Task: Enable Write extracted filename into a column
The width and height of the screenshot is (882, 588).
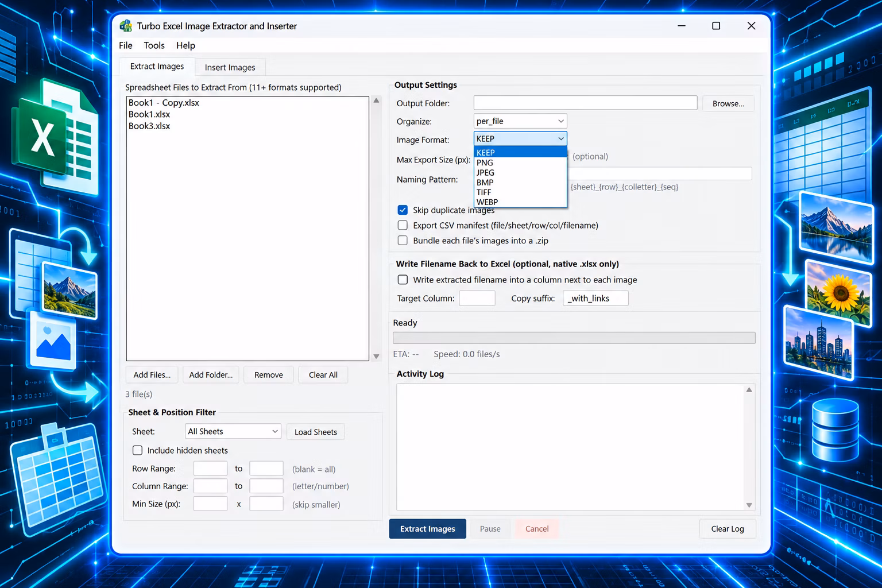Action: (x=403, y=279)
